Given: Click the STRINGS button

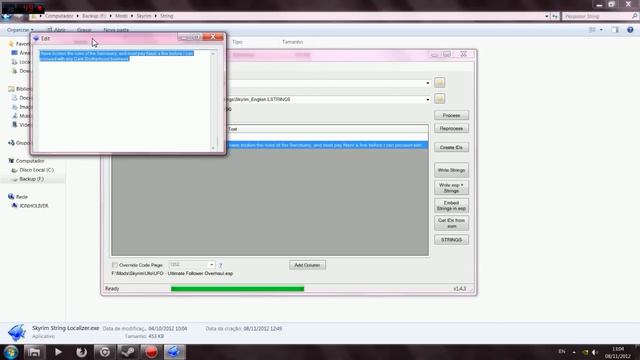Looking at the screenshot, I should (x=451, y=240).
